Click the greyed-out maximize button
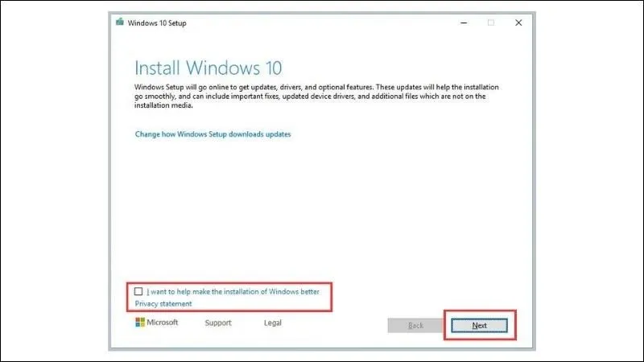Image resolution: width=644 pixels, height=362 pixels. 490,22
